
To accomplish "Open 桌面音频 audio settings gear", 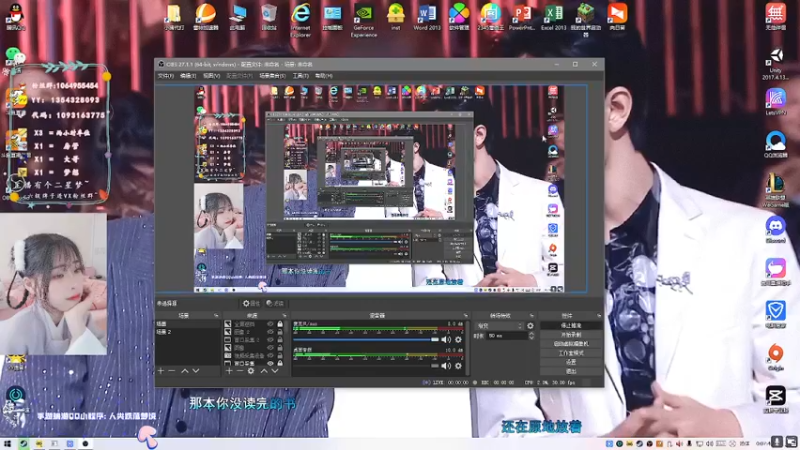I will 458,366.
